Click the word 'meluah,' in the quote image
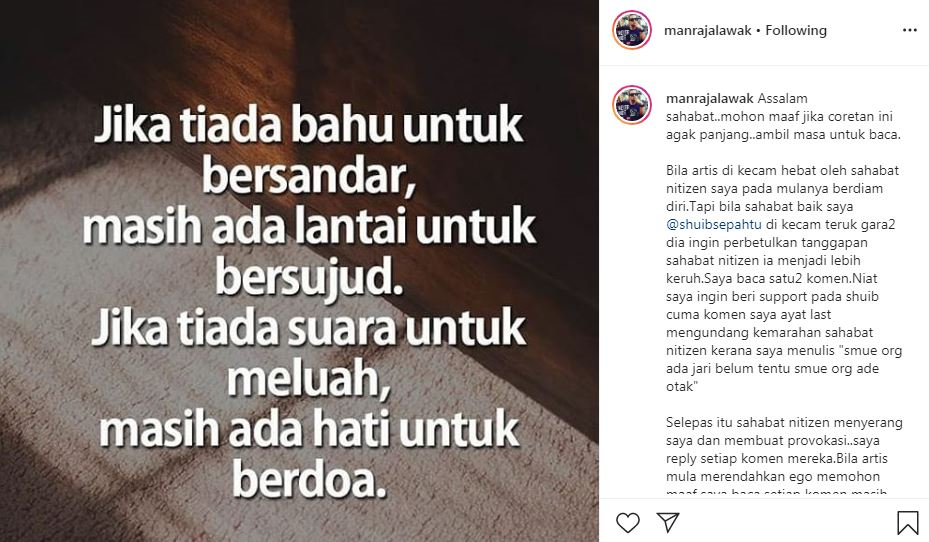Screen dimensions: 929x542 (x=309, y=379)
